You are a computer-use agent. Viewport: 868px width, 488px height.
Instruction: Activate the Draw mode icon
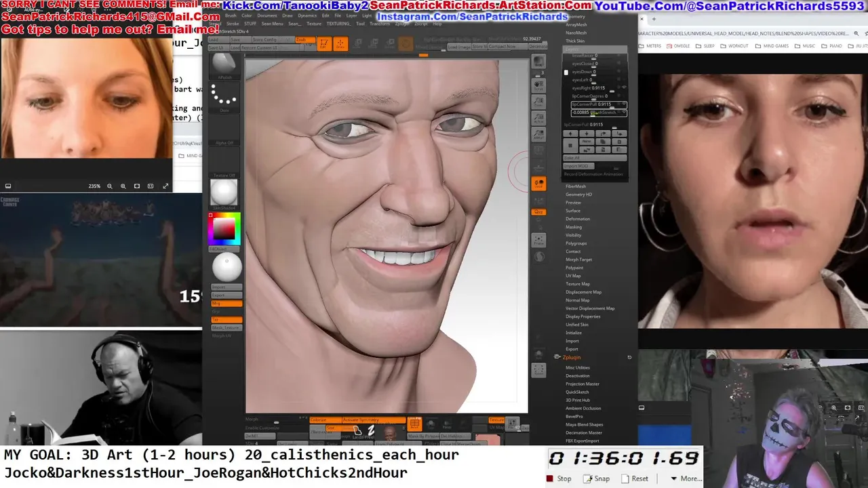coord(340,44)
